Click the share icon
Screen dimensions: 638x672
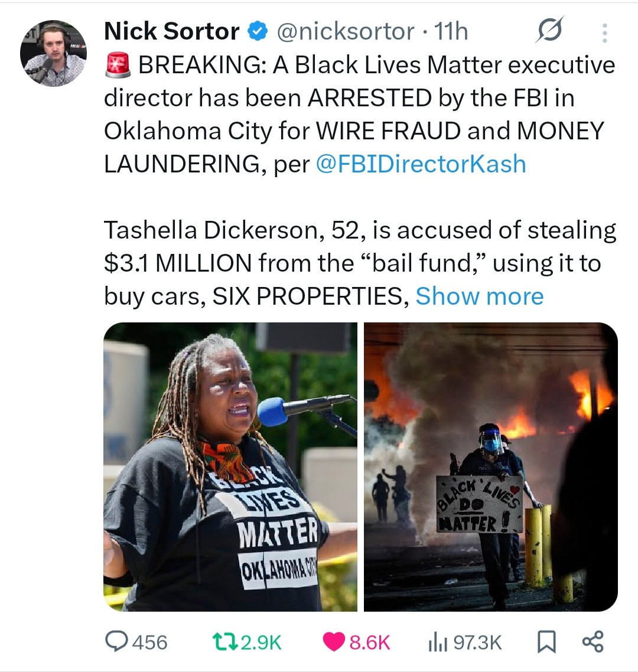point(593,641)
